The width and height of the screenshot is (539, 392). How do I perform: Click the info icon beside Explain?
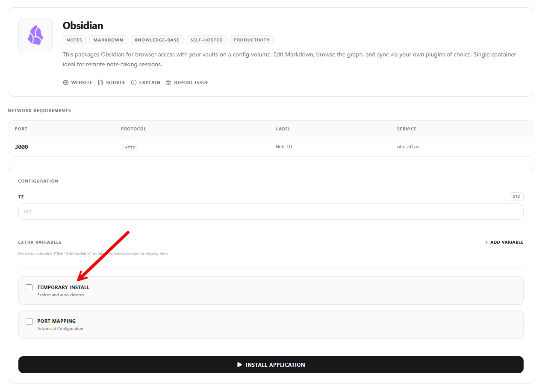point(134,83)
